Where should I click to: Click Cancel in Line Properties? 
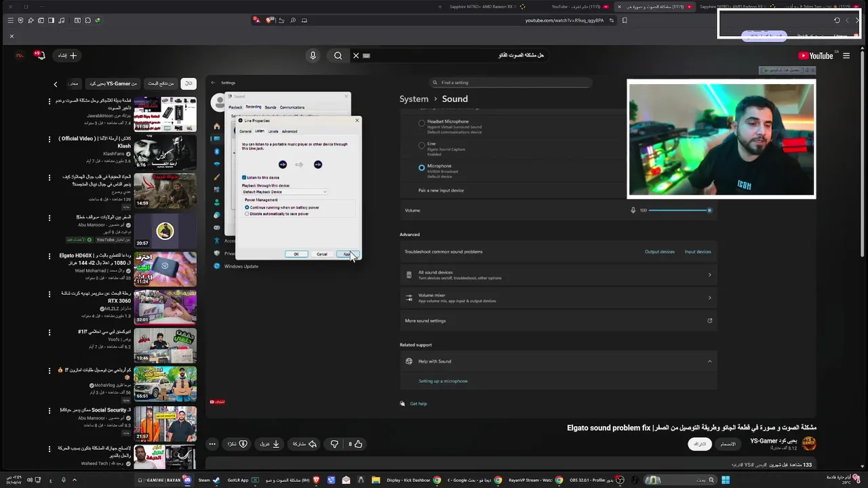pyautogui.click(x=321, y=254)
